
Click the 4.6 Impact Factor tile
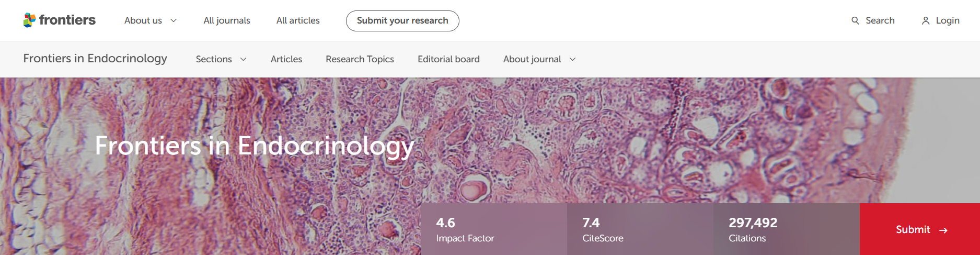click(493, 229)
